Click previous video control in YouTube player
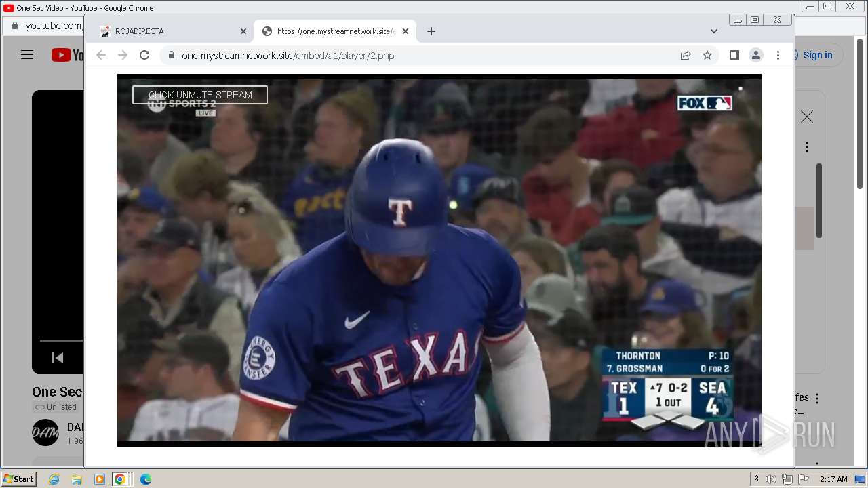This screenshot has width=868, height=488. pyautogui.click(x=58, y=358)
